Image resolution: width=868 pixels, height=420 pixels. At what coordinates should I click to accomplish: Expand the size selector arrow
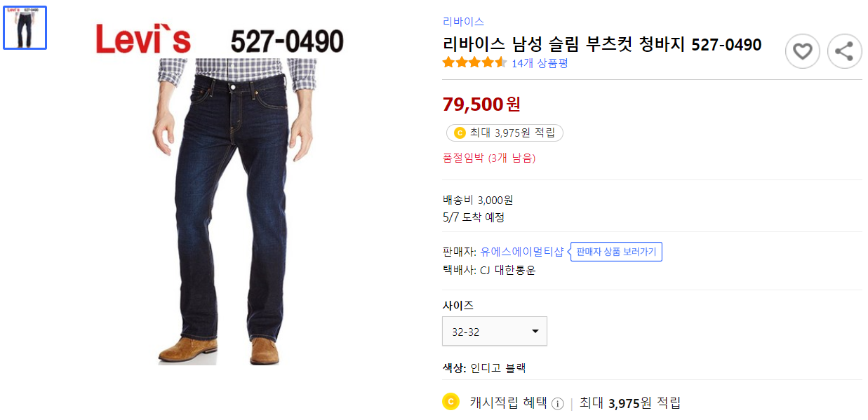537,331
